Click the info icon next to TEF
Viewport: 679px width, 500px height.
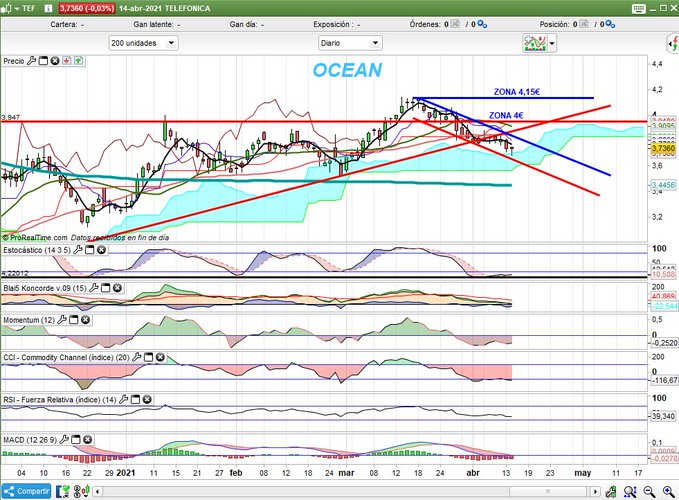click(48, 8)
